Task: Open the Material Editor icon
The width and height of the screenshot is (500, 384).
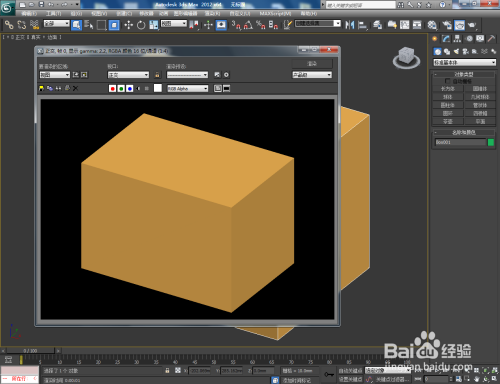Action: pyautogui.click(x=432, y=25)
